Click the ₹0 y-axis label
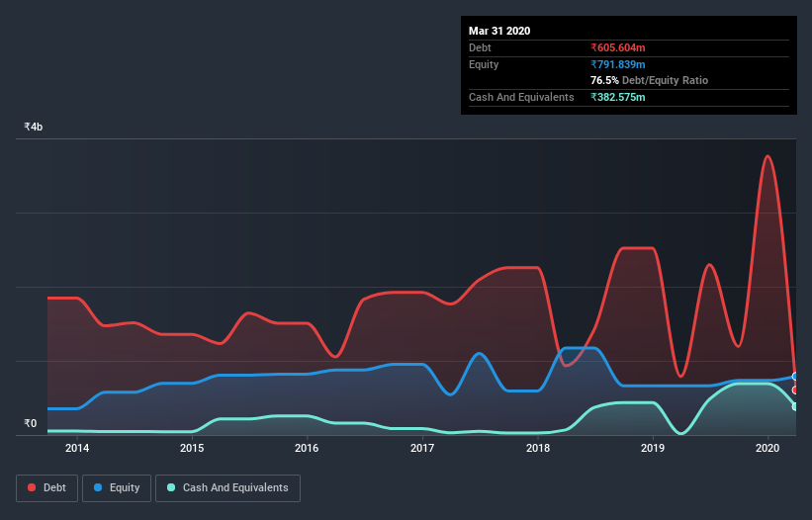 [31, 423]
